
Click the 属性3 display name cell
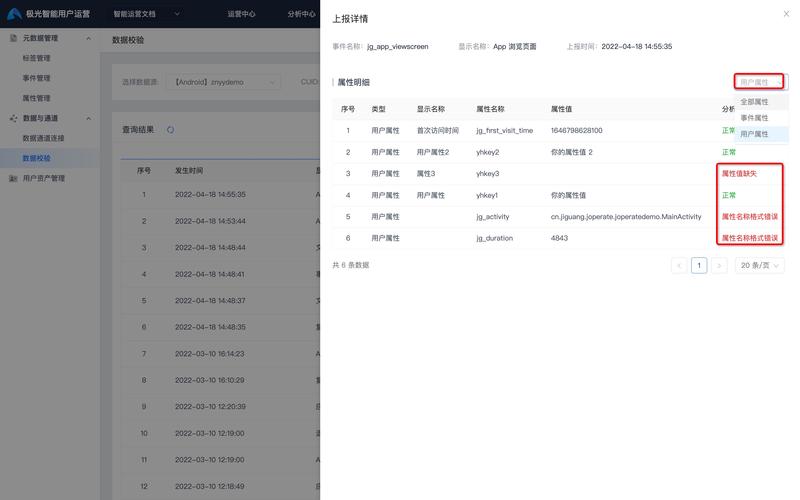tap(426, 174)
